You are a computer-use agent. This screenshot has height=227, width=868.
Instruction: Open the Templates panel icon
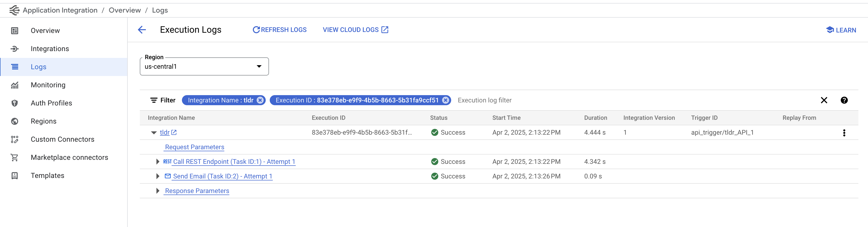coord(14,175)
